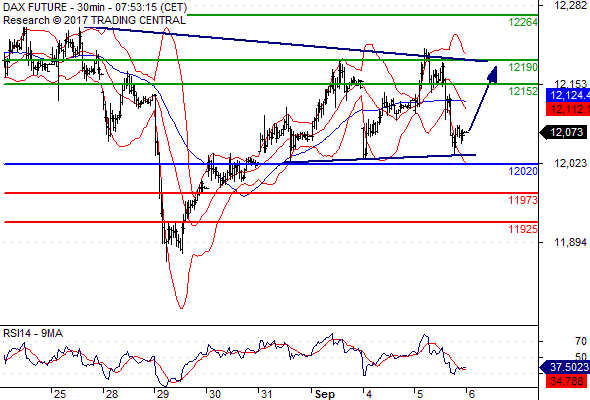Click the red 11925 support level label
This screenshot has height=400, width=590.
point(523,229)
